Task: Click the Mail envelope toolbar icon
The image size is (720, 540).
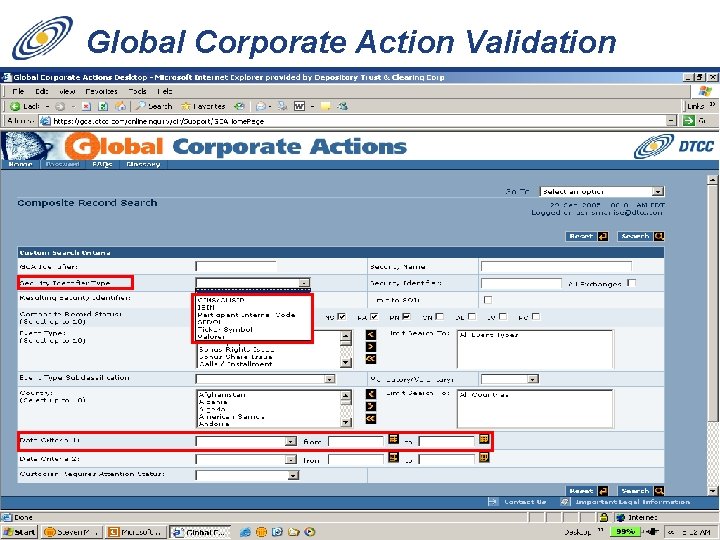Action: (x=261, y=107)
